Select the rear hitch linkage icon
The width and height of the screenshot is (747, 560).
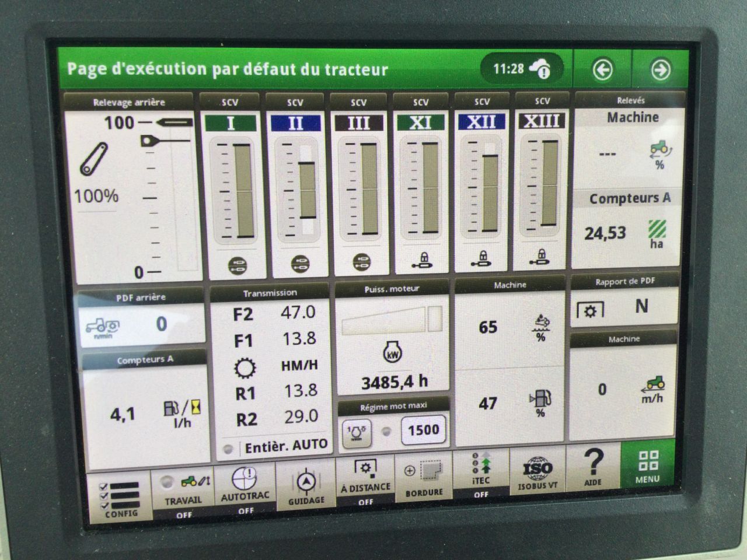tap(95, 159)
